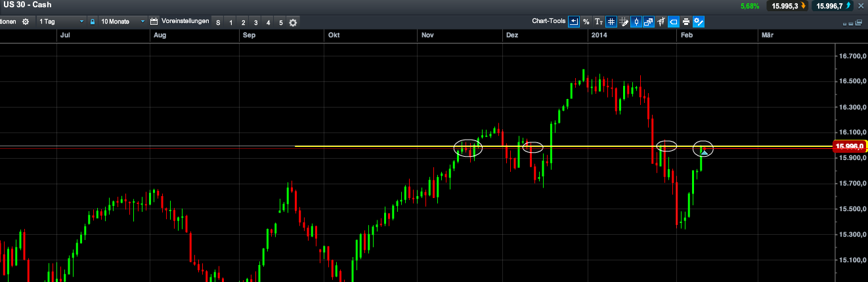
Task: Click the Feb time axis label
Action: pos(687,35)
